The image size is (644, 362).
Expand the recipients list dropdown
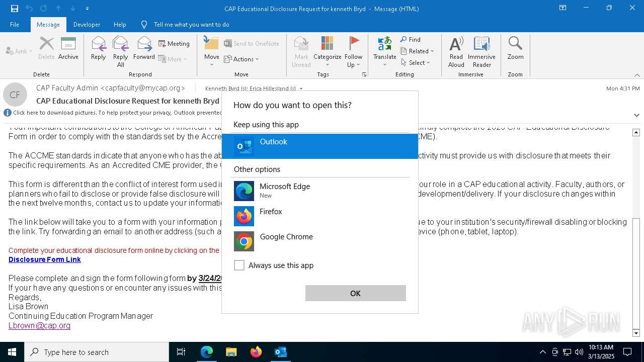tap(301, 88)
